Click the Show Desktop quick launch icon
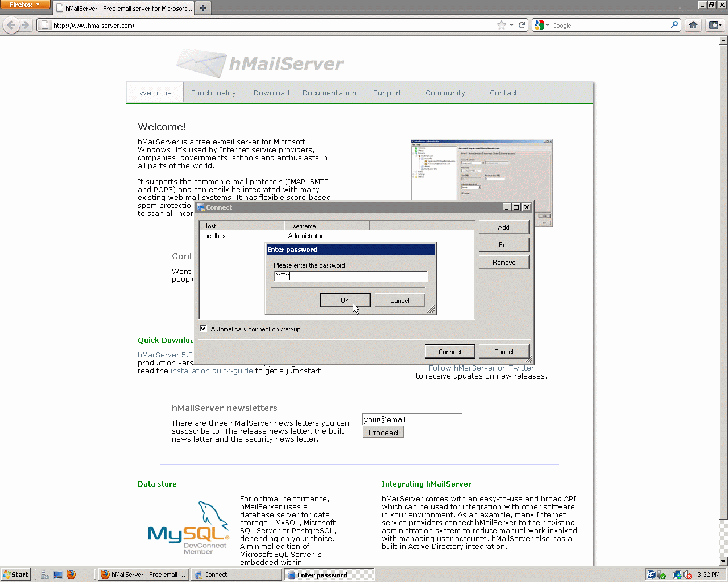The width and height of the screenshot is (728, 582). tap(58, 575)
